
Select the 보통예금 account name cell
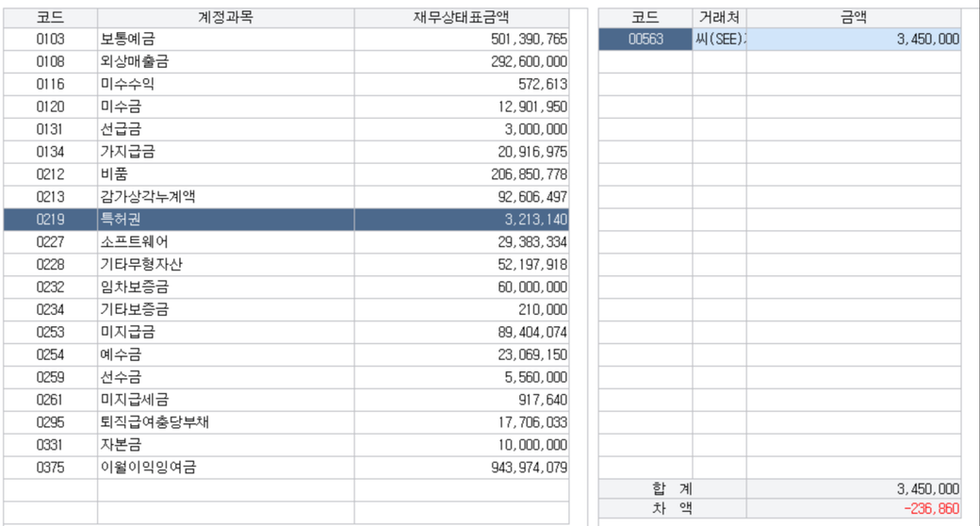click(x=128, y=39)
